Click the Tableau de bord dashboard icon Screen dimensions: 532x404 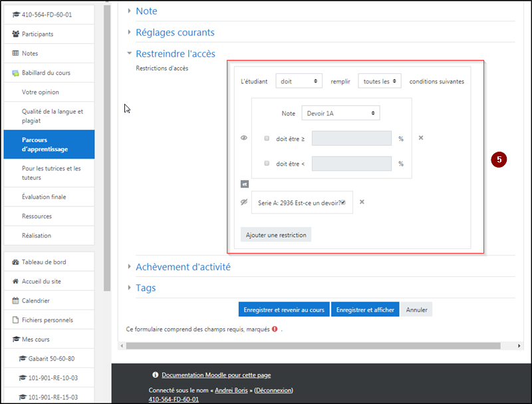coord(16,262)
